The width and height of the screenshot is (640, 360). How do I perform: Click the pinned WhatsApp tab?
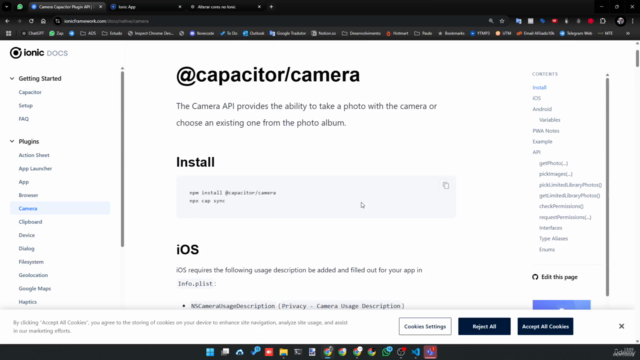point(20,7)
